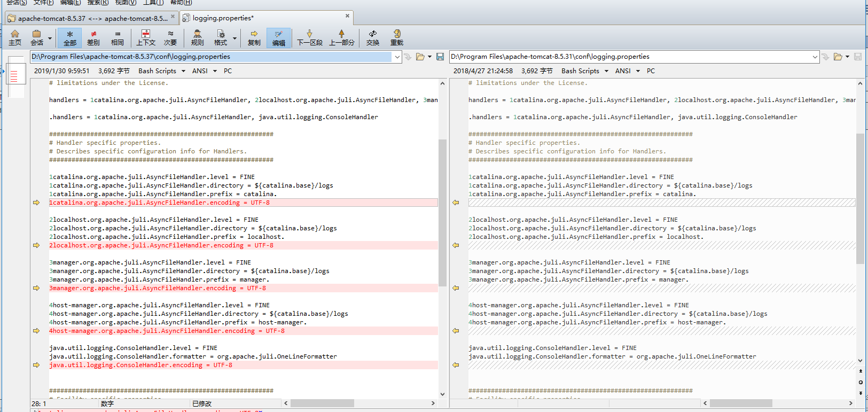
Task: Swap sides with 交换 icon
Action: tap(373, 38)
